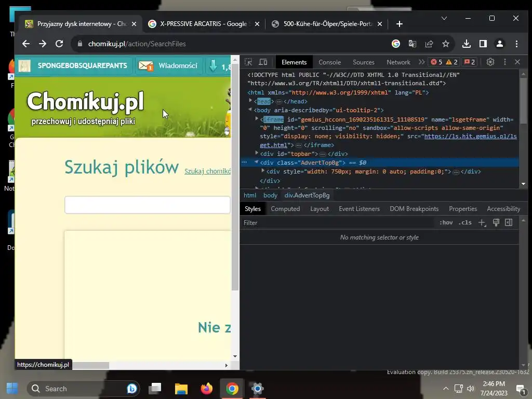This screenshot has width=532, height=399.
Task: Open the tab search dropdown arrow
Action: 444,18
